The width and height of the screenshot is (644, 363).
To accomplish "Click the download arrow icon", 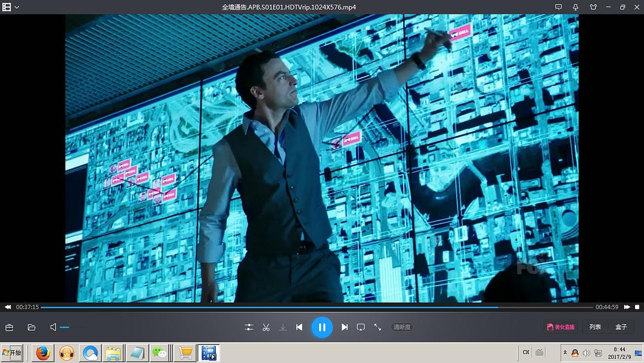I will [283, 327].
